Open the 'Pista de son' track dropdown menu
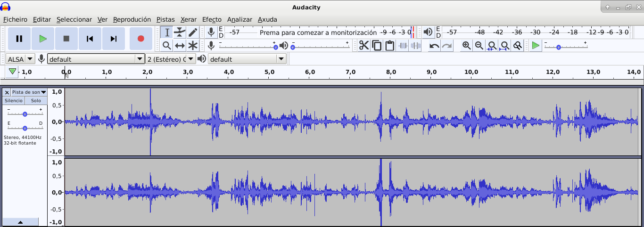 pos(29,92)
